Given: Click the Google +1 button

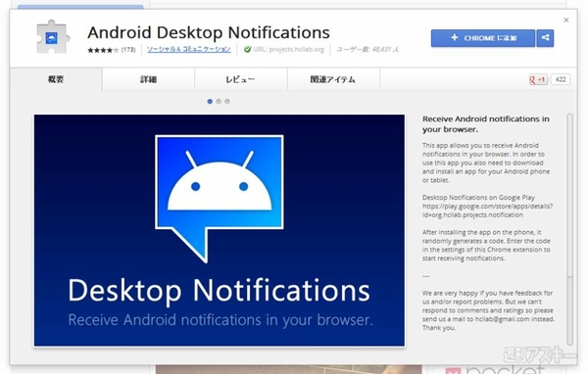Looking at the screenshot, I should (538, 79).
